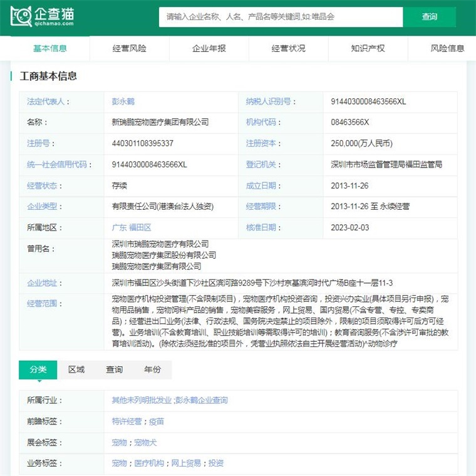476x476 pixels.
Task: Click the 纳税人识别号 label link
Action: (268, 101)
